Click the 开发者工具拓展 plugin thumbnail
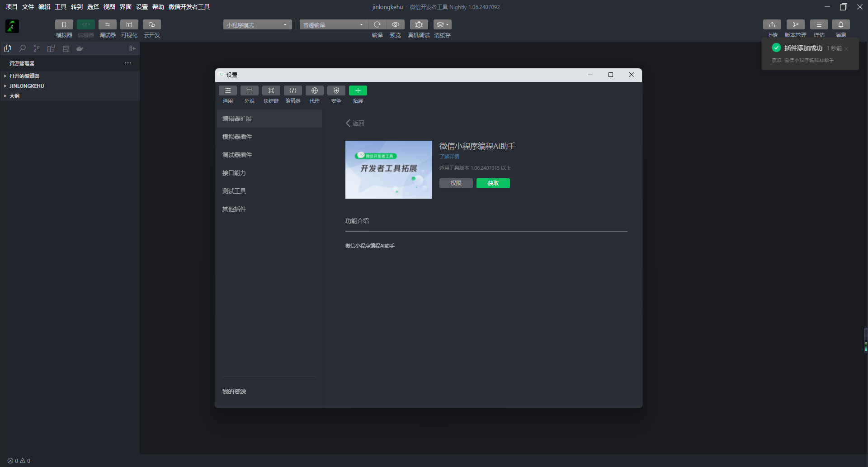 click(389, 170)
